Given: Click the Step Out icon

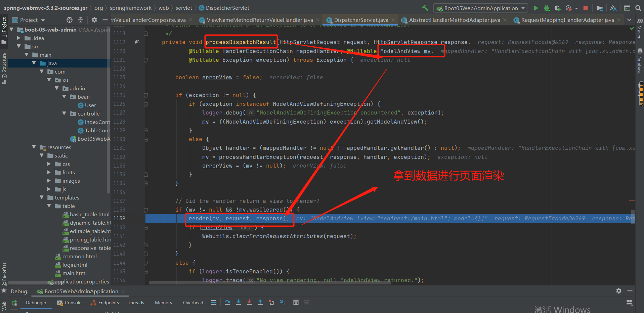Looking at the screenshot, I should point(260,303).
